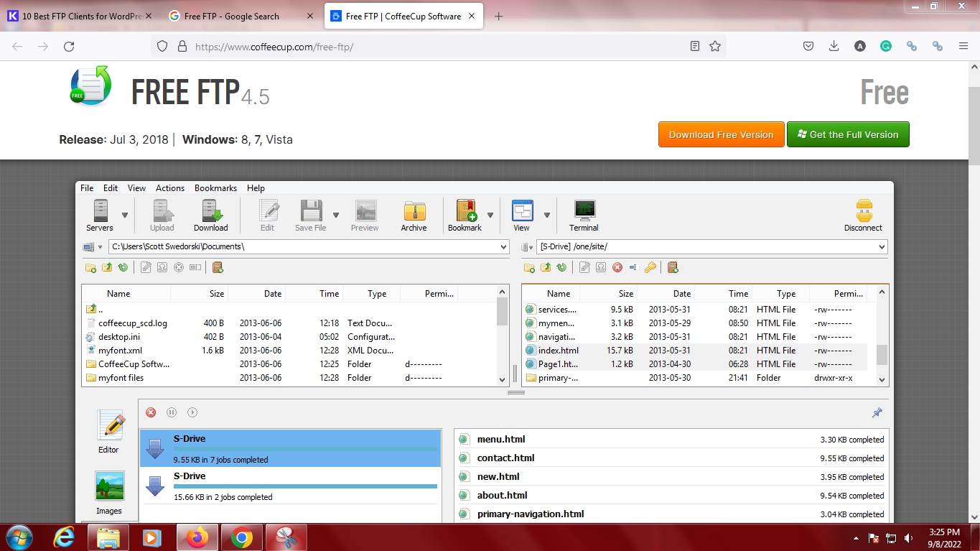Click Get the Full Version button
This screenshot has width=980, height=551.
coord(848,134)
